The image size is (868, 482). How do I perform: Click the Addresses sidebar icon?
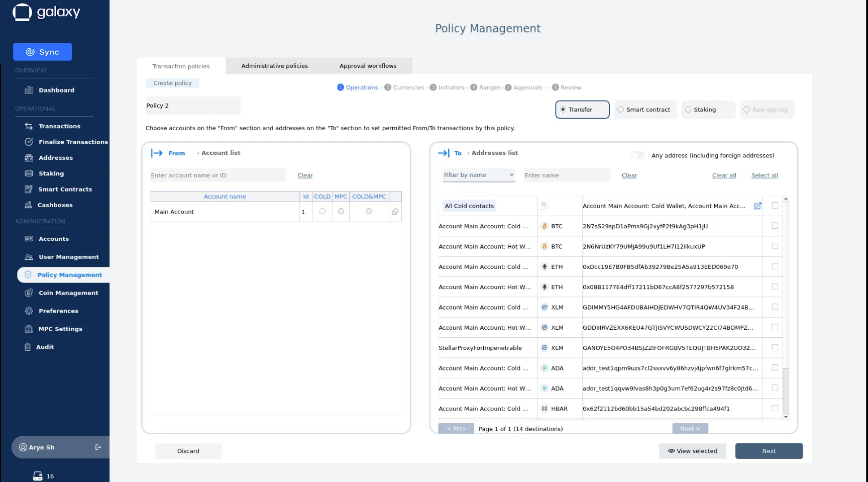pyautogui.click(x=29, y=158)
